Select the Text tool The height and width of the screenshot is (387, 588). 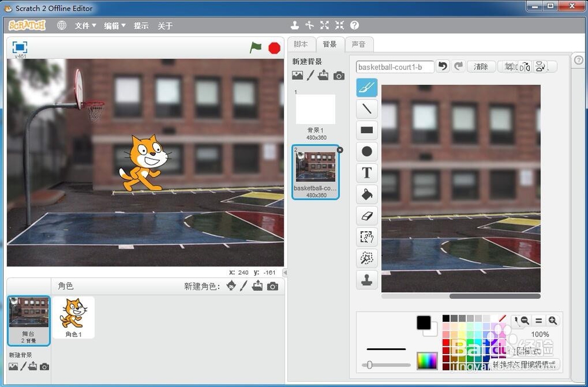tap(366, 173)
